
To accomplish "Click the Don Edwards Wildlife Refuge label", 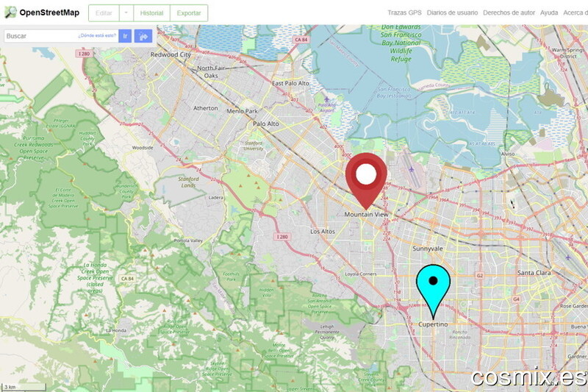I will pos(401,43).
